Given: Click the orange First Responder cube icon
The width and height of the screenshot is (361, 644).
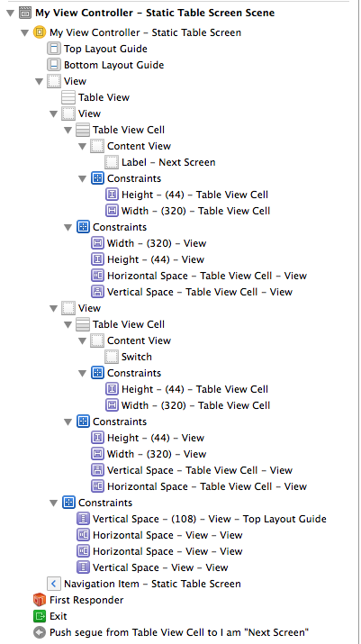Looking at the screenshot, I should point(40,600).
